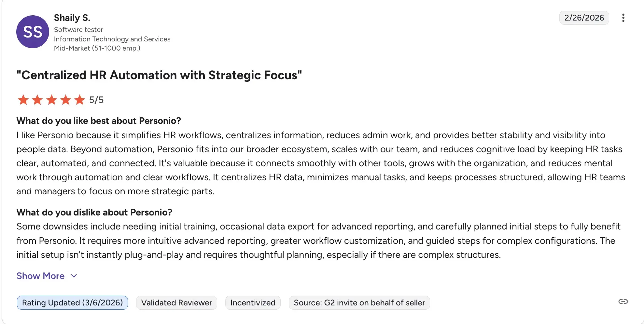Click the first rating star
Image resolution: width=644 pixels, height=324 pixels.
[x=23, y=100]
